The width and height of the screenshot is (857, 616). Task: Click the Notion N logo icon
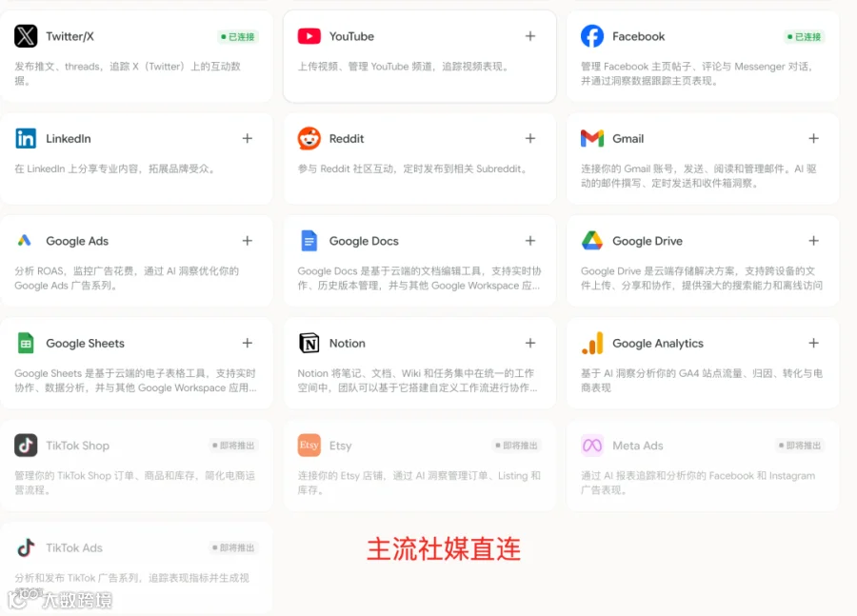309,343
